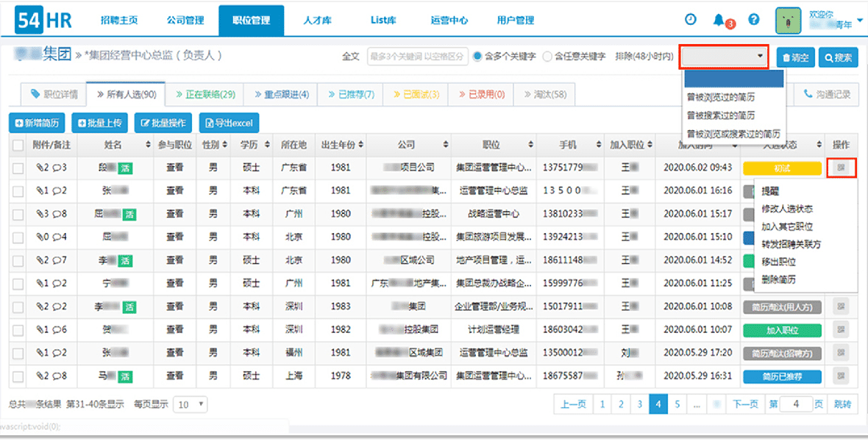The image size is (868, 441).
Task: Click the sort arrows on 姓名 column
Action: [x=148, y=145]
